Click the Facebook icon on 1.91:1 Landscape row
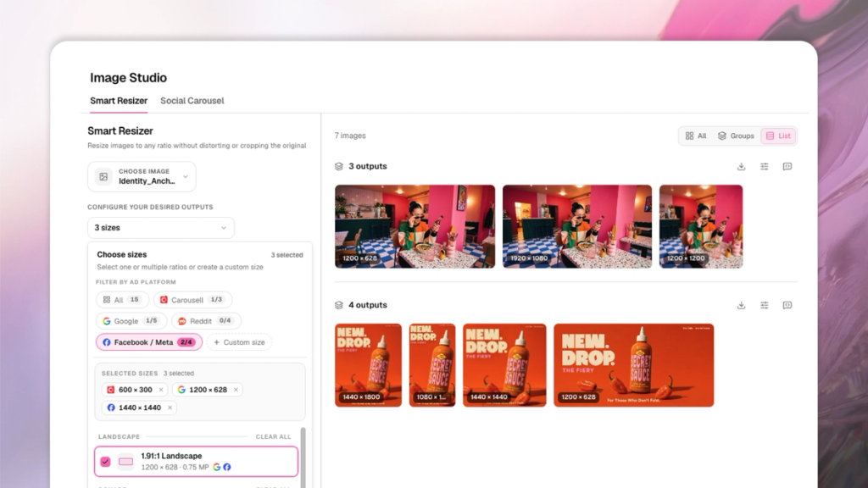Image resolution: width=868 pixels, height=488 pixels. coord(227,467)
